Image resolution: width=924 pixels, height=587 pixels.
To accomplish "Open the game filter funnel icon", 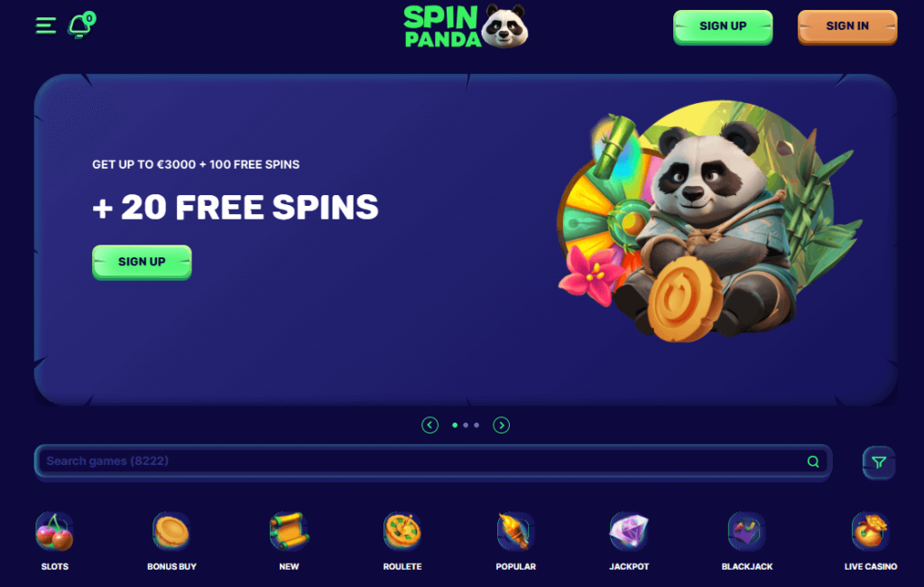I will pyautogui.click(x=879, y=462).
